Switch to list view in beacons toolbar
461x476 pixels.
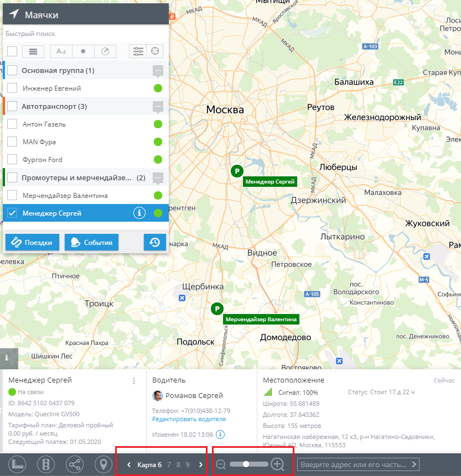pyautogui.click(x=33, y=51)
